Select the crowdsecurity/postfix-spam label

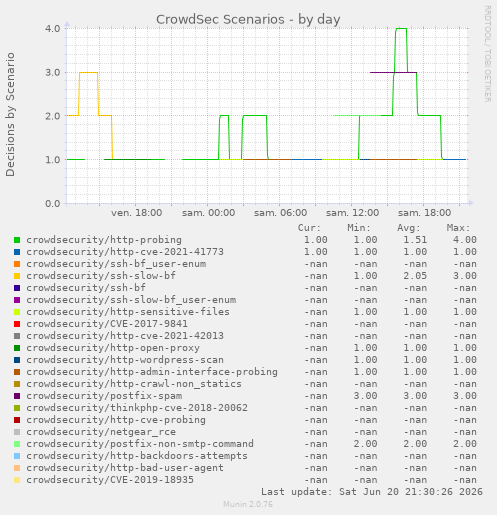coord(104,396)
